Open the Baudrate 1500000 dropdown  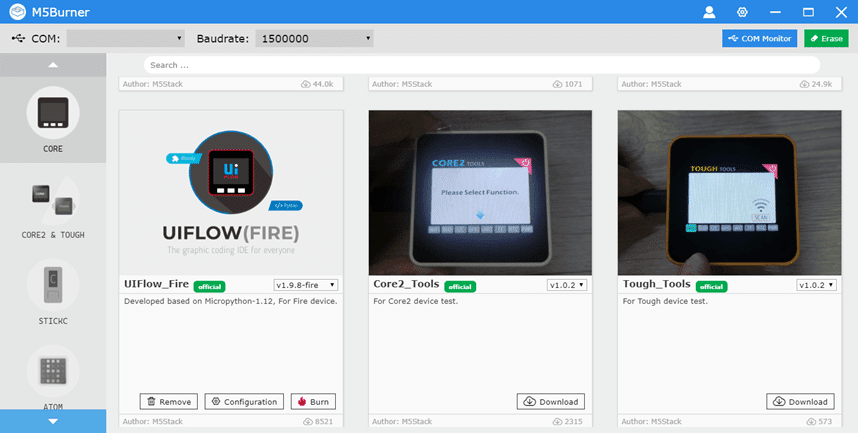click(x=315, y=38)
